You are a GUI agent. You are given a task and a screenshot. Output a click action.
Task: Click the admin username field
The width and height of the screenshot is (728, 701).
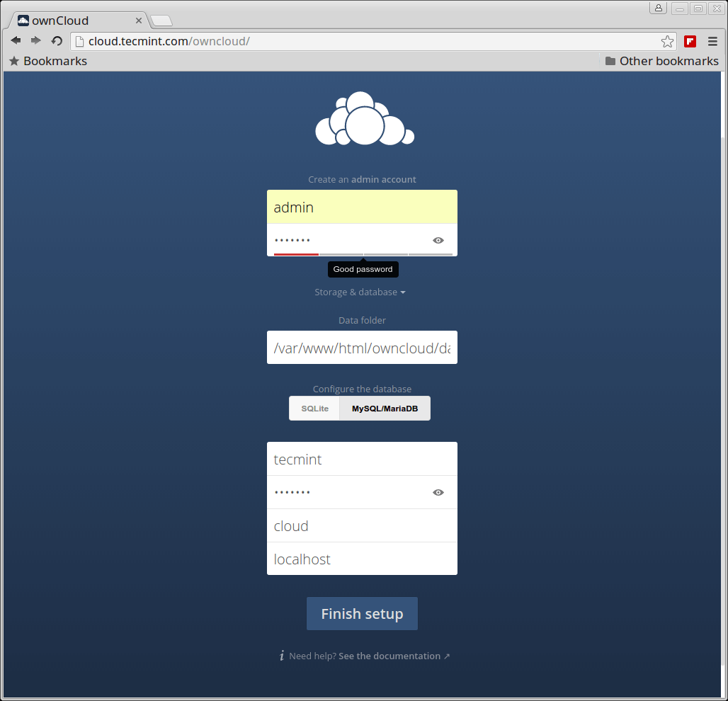[362, 207]
